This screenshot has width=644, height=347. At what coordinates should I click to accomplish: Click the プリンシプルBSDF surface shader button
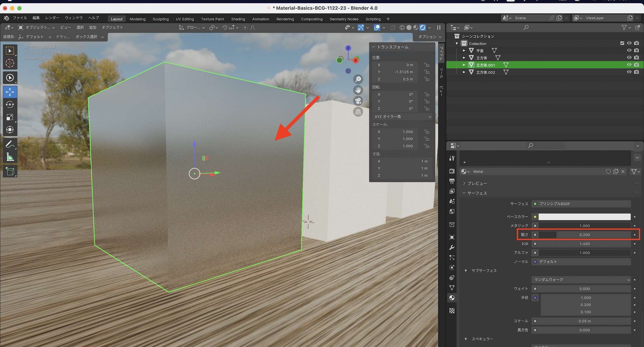click(x=581, y=204)
